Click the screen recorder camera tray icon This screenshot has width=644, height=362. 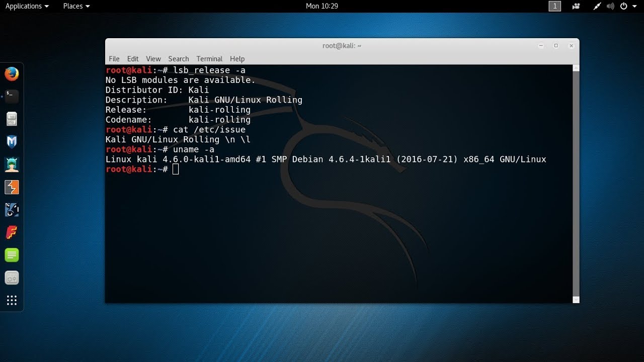tap(576, 6)
